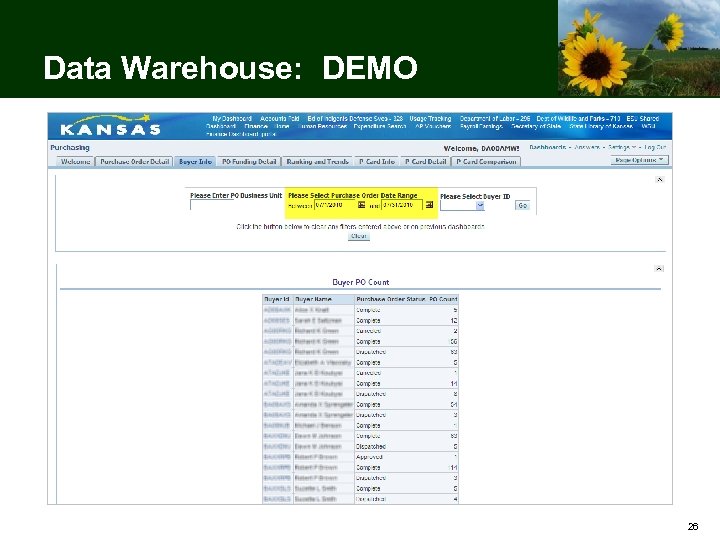Click the PO Count column header
Viewport: 720px width, 540px height.
(443, 299)
